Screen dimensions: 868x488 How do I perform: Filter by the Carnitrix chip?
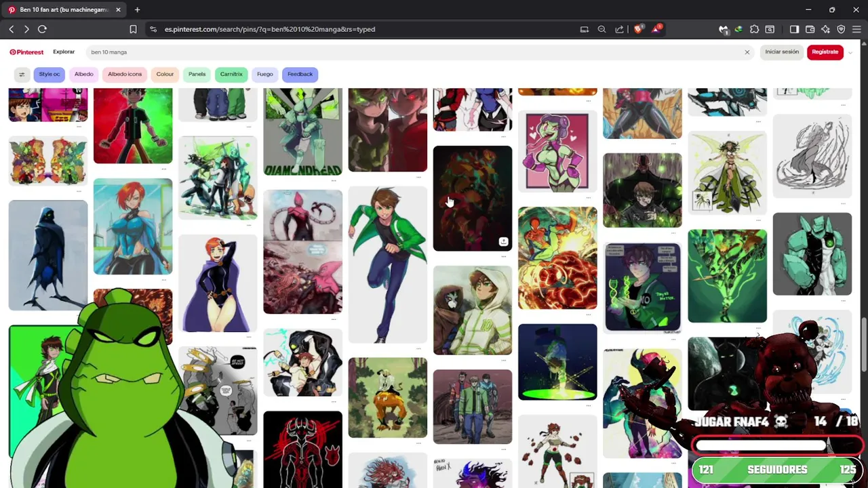click(231, 75)
